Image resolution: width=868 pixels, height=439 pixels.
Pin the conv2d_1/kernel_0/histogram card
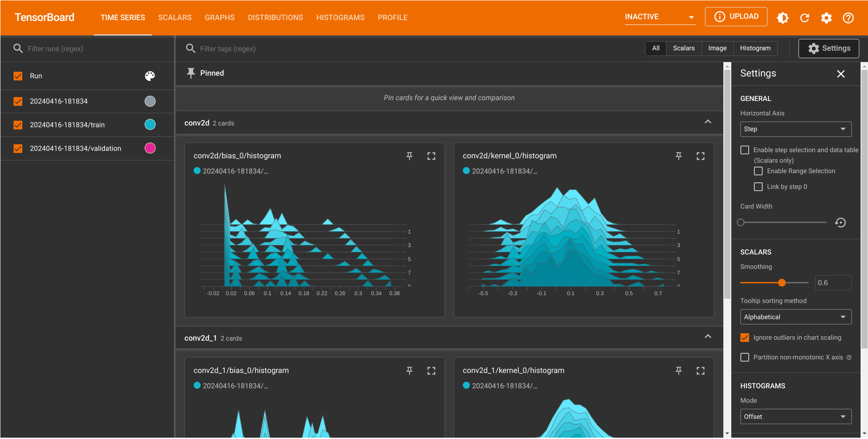[x=679, y=371]
